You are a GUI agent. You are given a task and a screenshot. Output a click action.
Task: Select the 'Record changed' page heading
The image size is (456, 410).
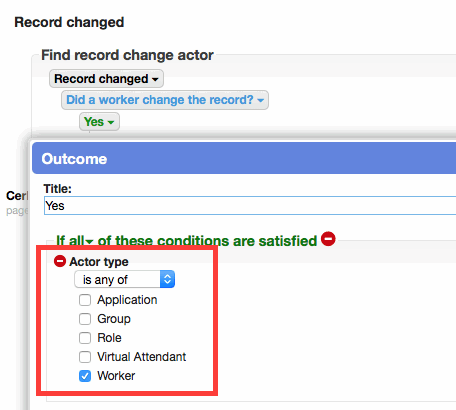tap(69, 22)
